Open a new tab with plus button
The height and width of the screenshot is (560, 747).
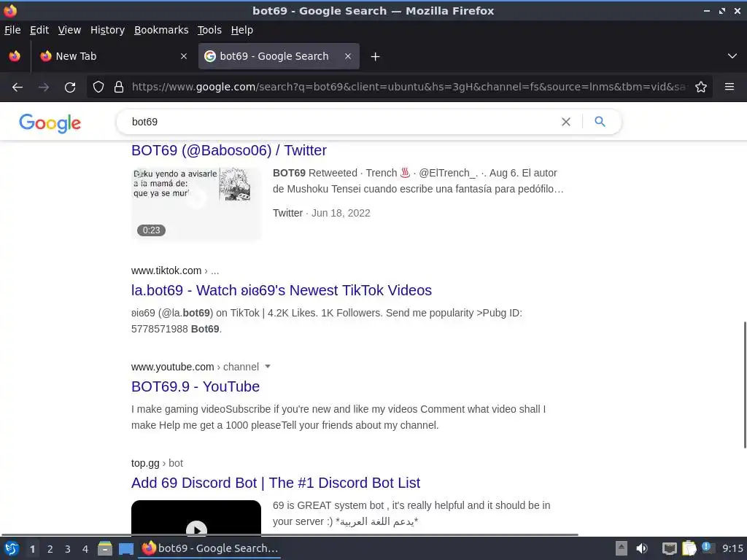[376, 57]
